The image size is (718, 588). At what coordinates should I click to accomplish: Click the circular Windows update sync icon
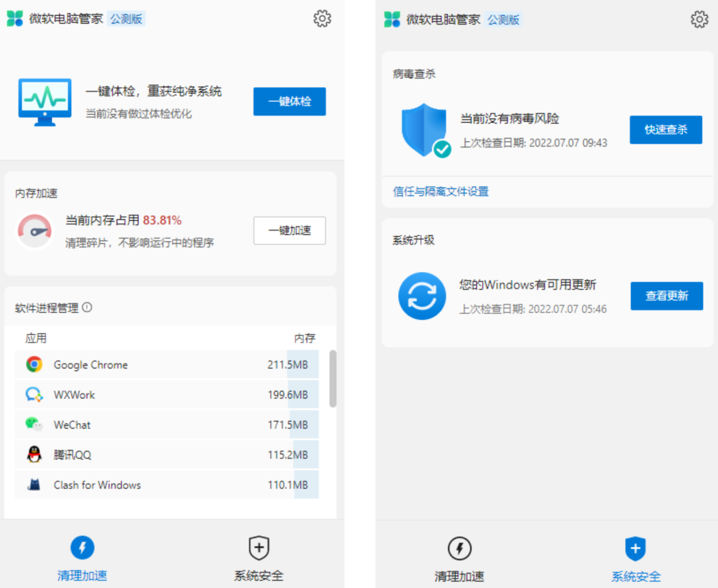[421, 296]
